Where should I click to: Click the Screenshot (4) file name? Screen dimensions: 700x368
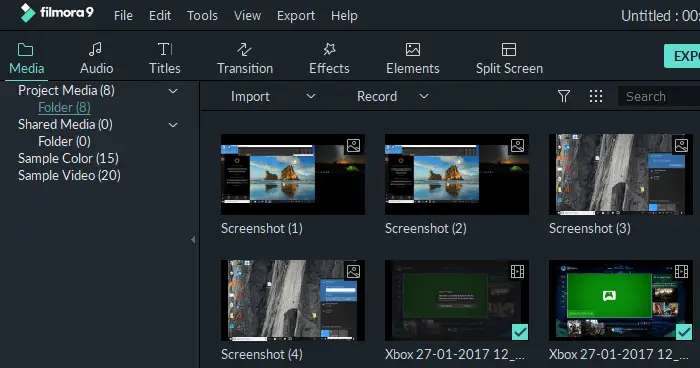[262, 355]
